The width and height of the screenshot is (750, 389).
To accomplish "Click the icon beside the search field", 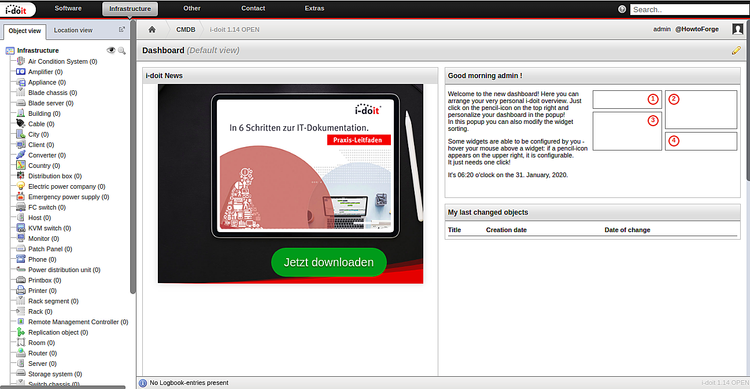I will pos(622,9).
